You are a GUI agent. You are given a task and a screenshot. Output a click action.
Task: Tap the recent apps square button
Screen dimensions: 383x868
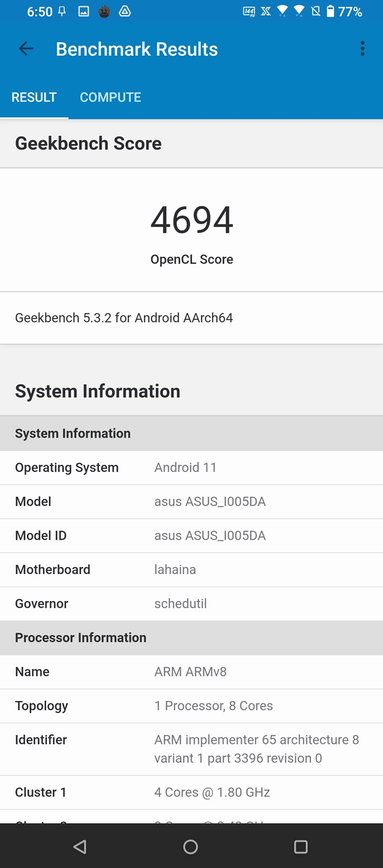click(x=301, y=847)
